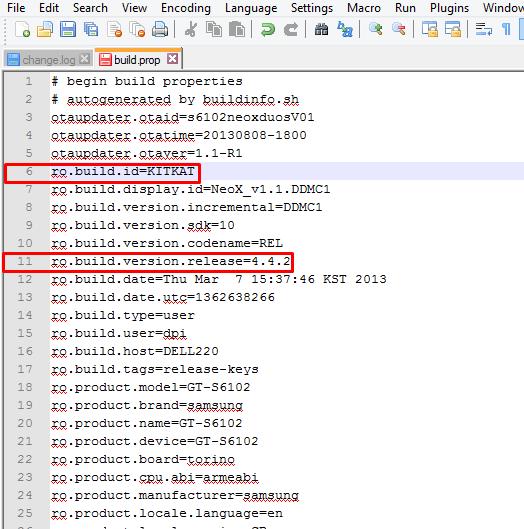Close all documents using the Close All icon
Image resolution: width=524 pixels, height=529 pixels.
tap(137, 29)
